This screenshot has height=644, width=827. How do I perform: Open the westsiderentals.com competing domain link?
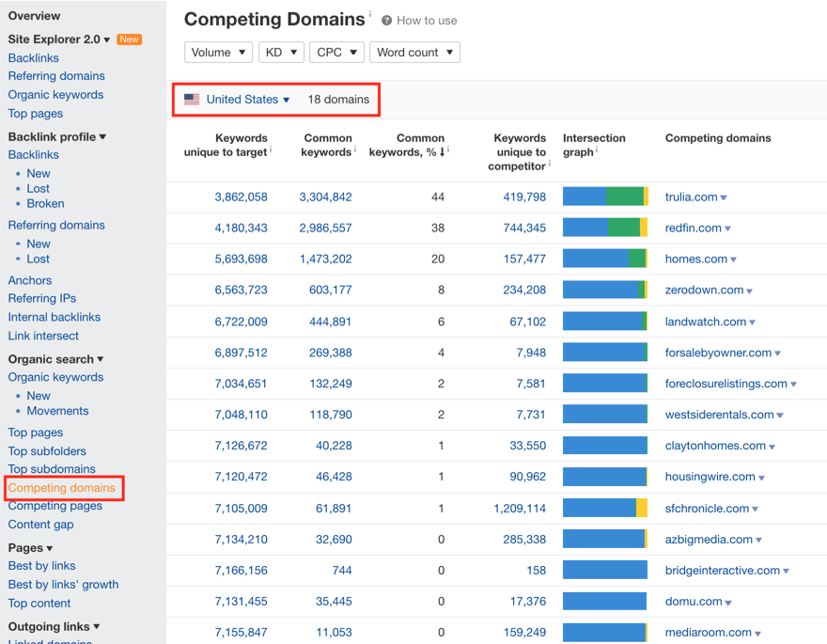point(720,415)
